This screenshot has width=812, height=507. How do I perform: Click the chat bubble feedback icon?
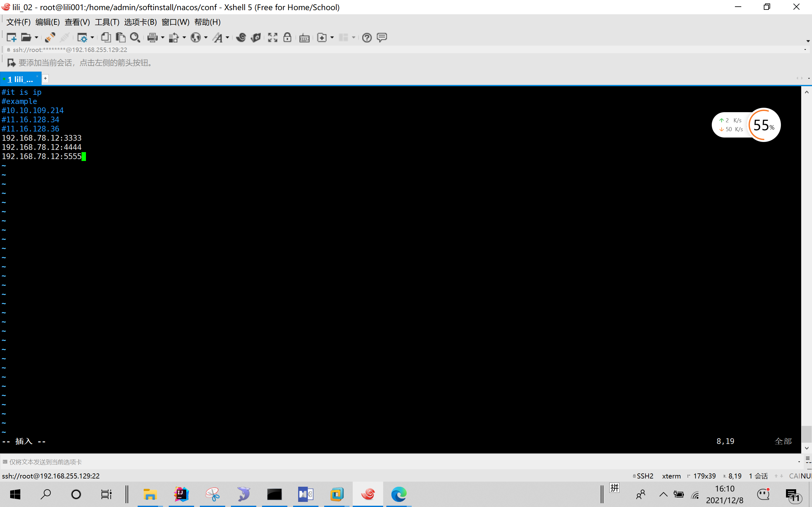(382, 38)
